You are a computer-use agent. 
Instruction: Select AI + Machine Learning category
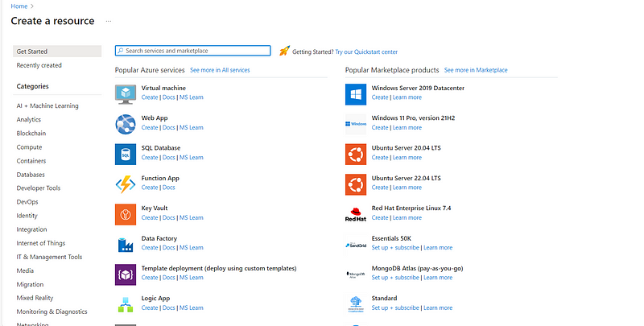click(x=47, y=106)
